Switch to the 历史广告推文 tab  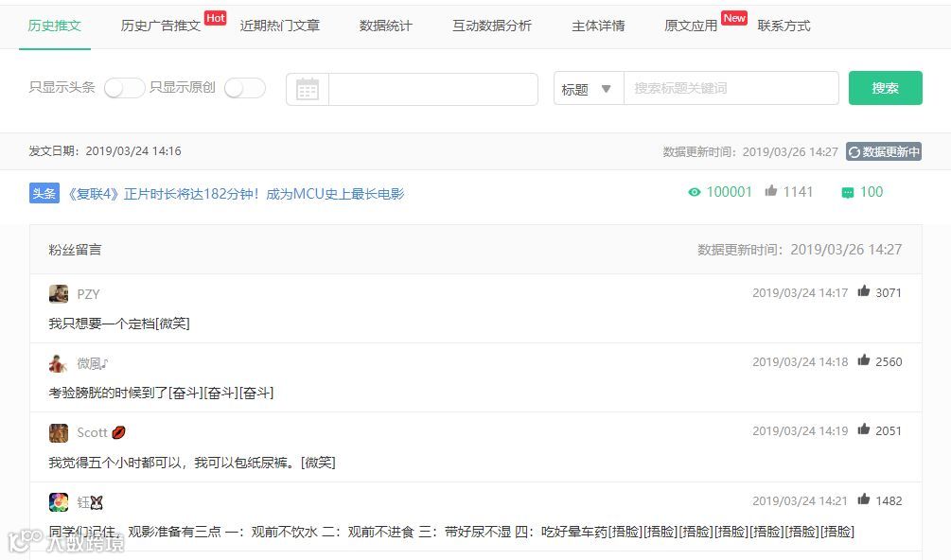(x=160, y=26)
